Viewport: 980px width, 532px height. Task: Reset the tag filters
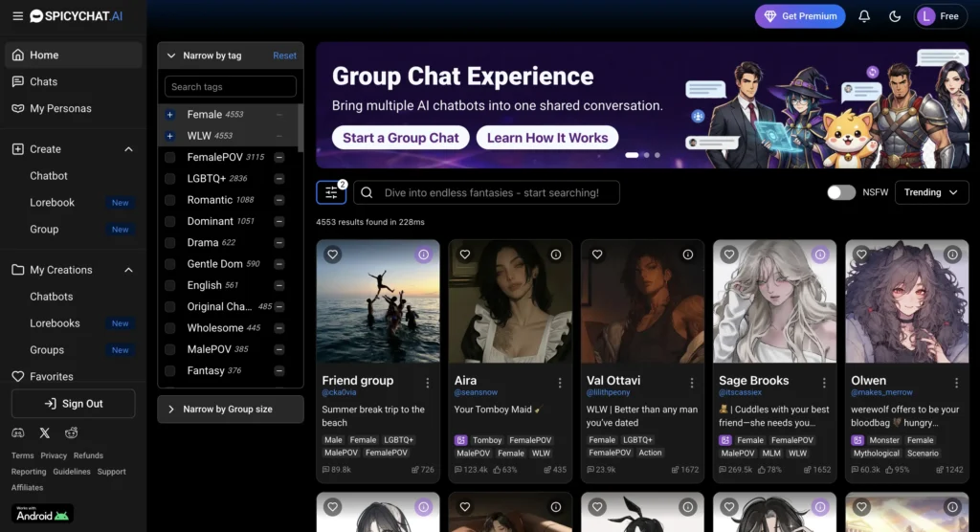pos(284,55)
